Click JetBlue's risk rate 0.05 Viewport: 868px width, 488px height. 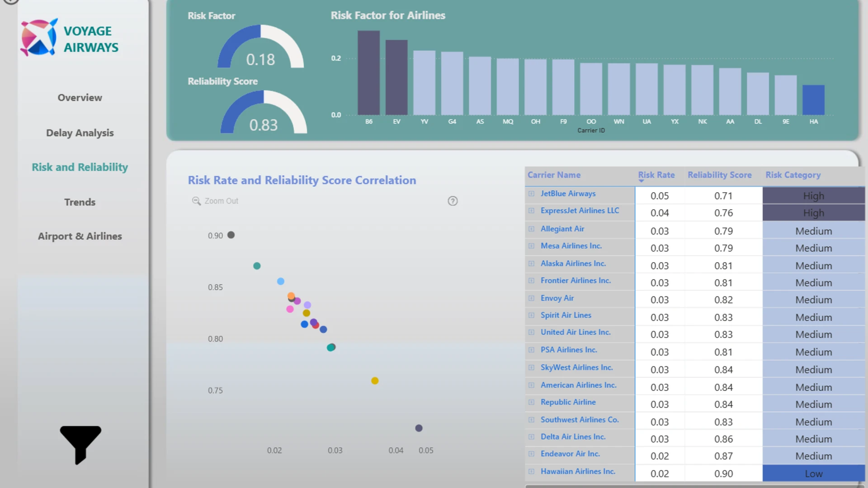pyautogui.click(x=660, y=196)
